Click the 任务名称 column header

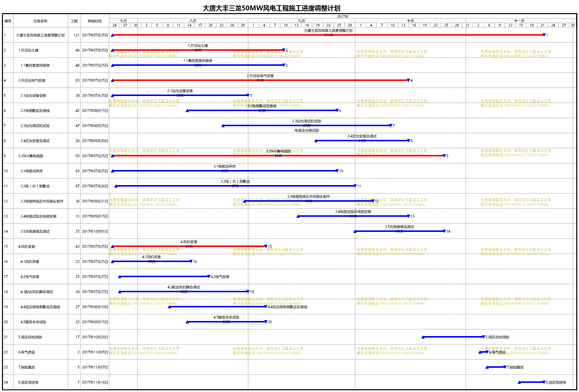(x=40, y=21)
